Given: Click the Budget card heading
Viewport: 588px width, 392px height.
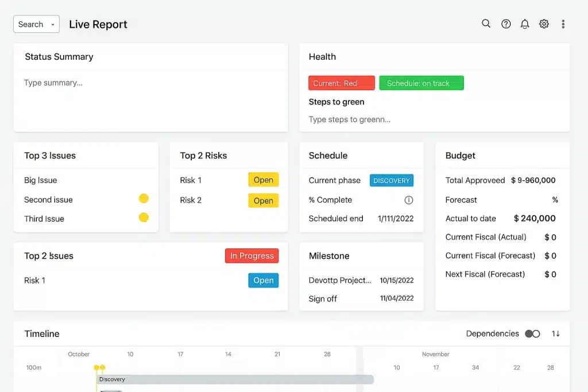Looking at the screenshot, I should click(x=460, y=156).
